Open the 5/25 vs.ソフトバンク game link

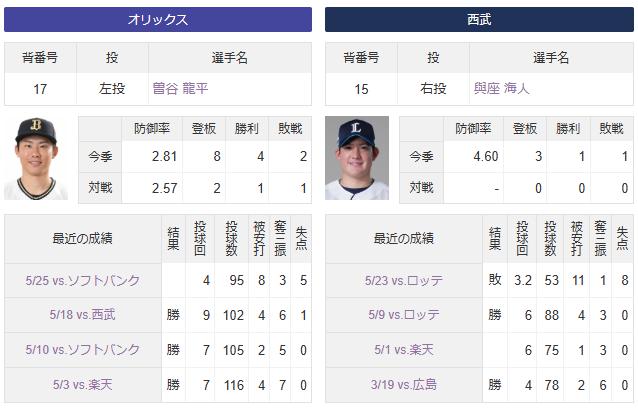[x=82, y=281]
